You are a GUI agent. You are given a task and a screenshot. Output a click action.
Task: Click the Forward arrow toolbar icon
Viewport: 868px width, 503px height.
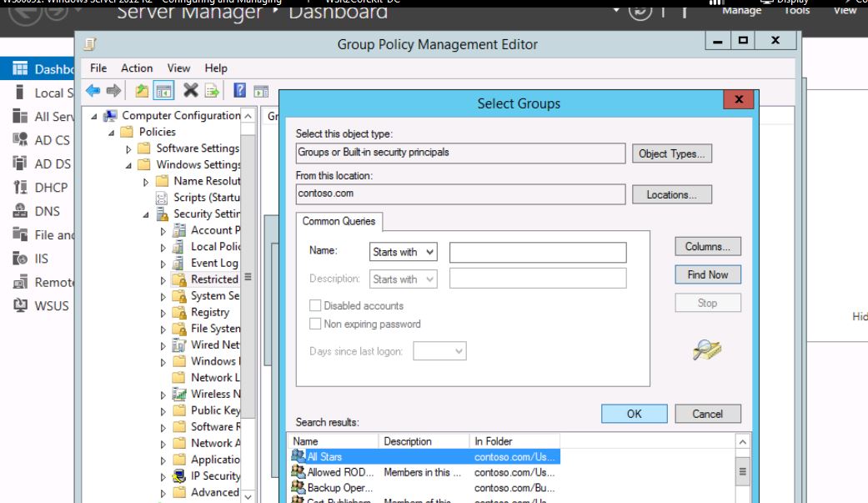113,90
